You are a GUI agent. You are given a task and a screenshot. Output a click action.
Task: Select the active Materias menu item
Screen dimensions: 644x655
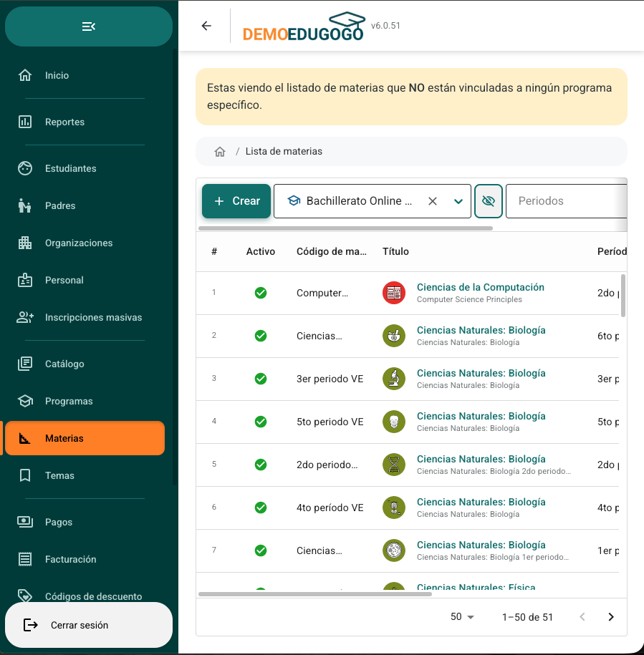[x=85, y=438]
